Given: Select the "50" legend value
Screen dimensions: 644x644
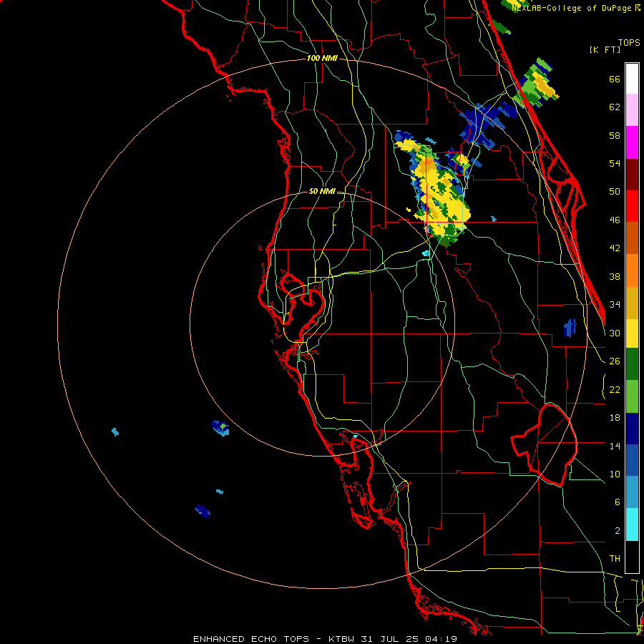Looking at the screenshot, I should [615, 191].
